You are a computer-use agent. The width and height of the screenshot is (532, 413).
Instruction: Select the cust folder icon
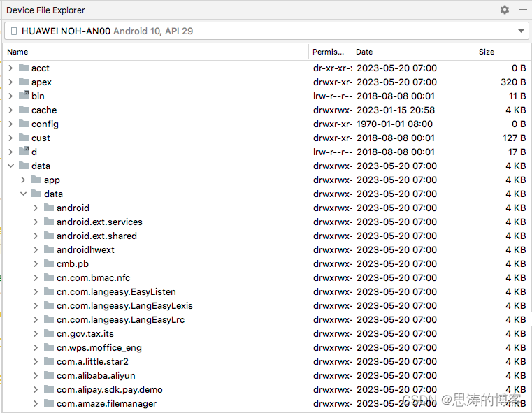tap(24, 138)
